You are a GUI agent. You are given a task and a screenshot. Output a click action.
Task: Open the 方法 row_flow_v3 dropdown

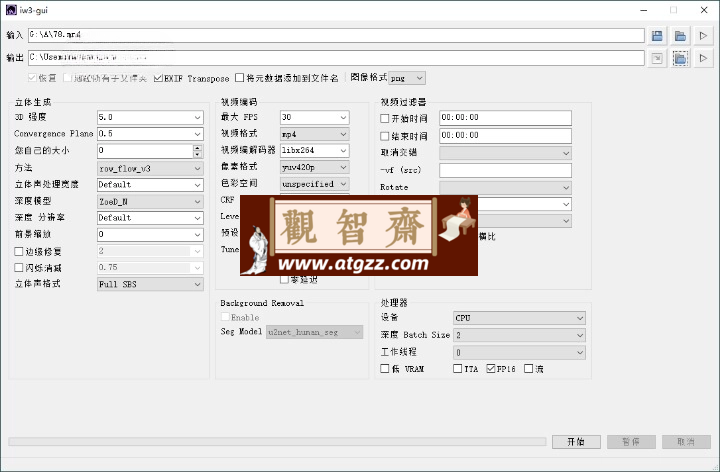[150, 169]
